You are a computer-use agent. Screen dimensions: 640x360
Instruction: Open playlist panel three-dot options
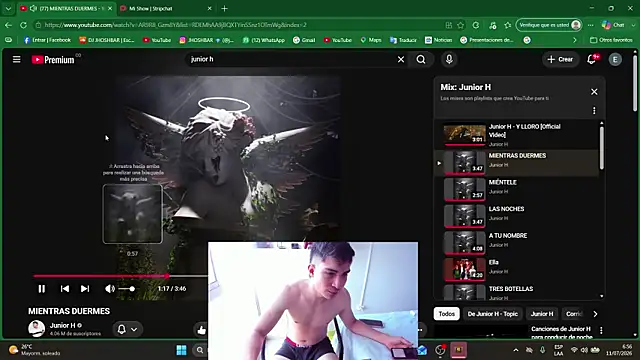tap(594, 111)
